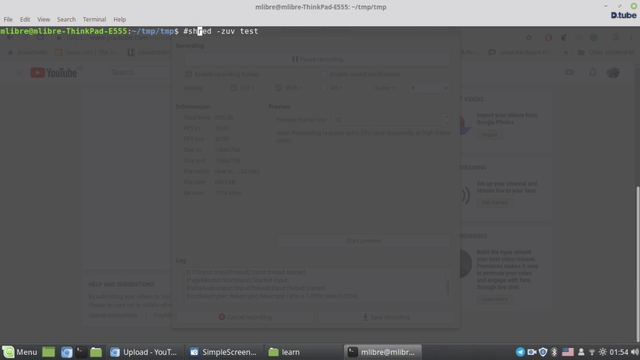Click Pause recording in the SimpleScreenRecorder window behind
Screen dimensions: 640x360
(318, 59)
